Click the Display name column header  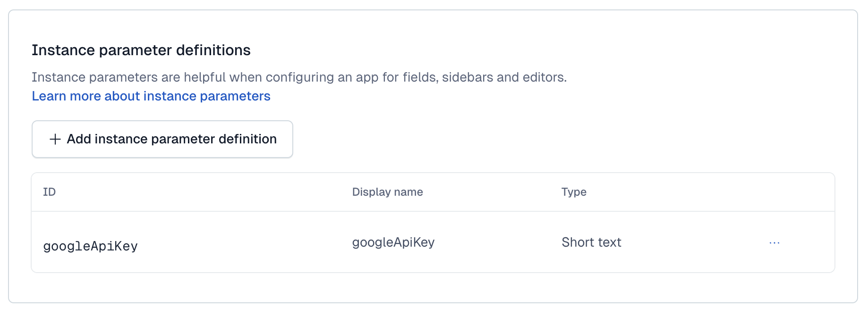point(387,192)
